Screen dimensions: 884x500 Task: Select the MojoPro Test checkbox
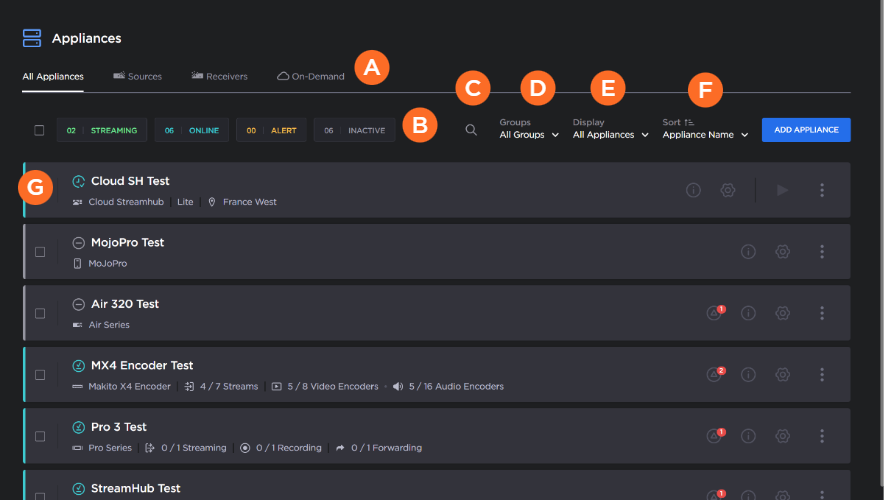[40, 252]
